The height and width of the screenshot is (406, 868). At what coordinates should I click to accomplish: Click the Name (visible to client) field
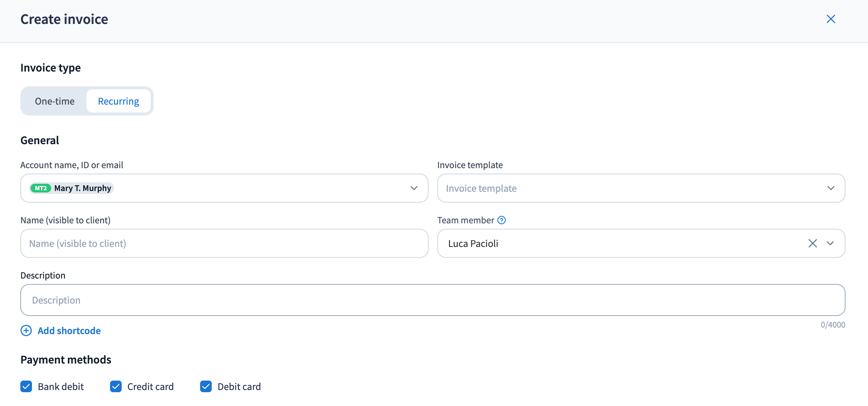click(224, 243)
